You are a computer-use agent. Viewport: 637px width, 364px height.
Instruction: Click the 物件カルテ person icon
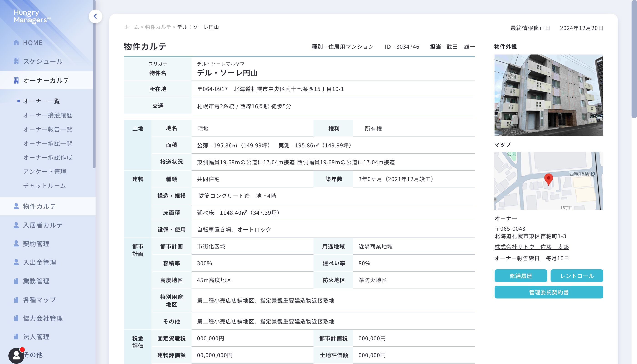pyautogui.click(x=16, y=206)
